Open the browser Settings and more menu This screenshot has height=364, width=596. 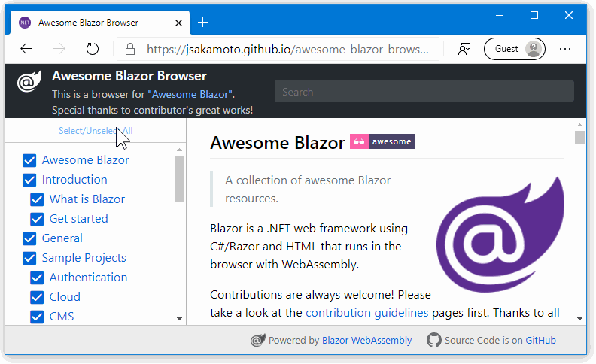tap(565, 49)
